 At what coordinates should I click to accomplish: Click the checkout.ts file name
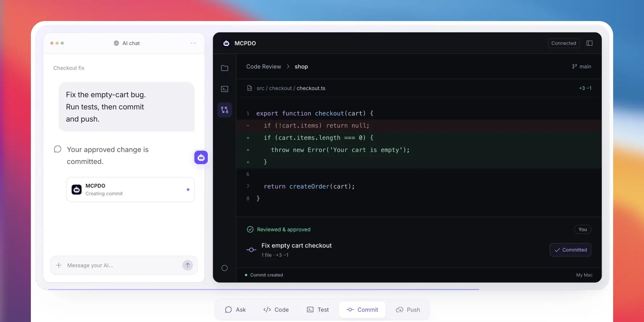(311, 88)
